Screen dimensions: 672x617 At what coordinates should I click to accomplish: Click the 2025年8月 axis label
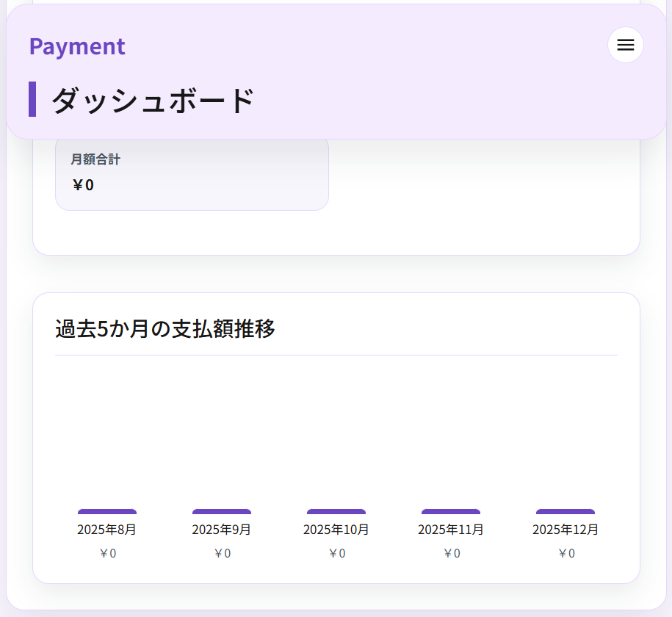[x=107, y=529]
